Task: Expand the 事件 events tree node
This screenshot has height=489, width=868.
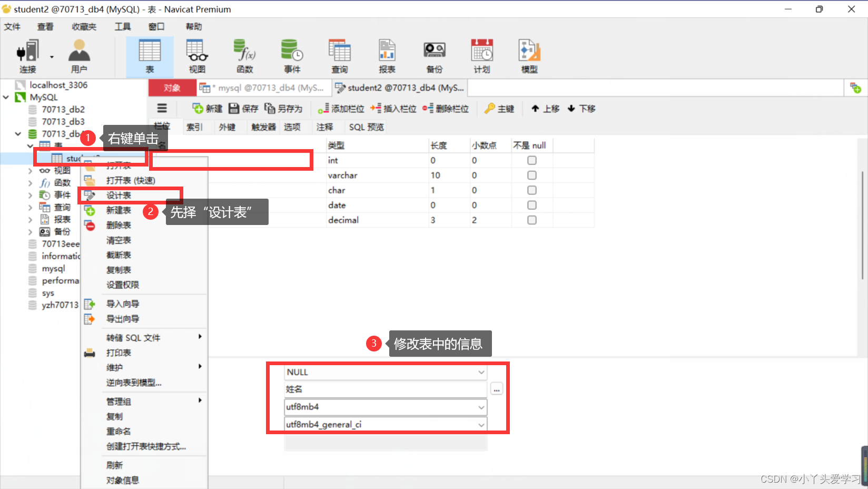Action: [30, 195]
